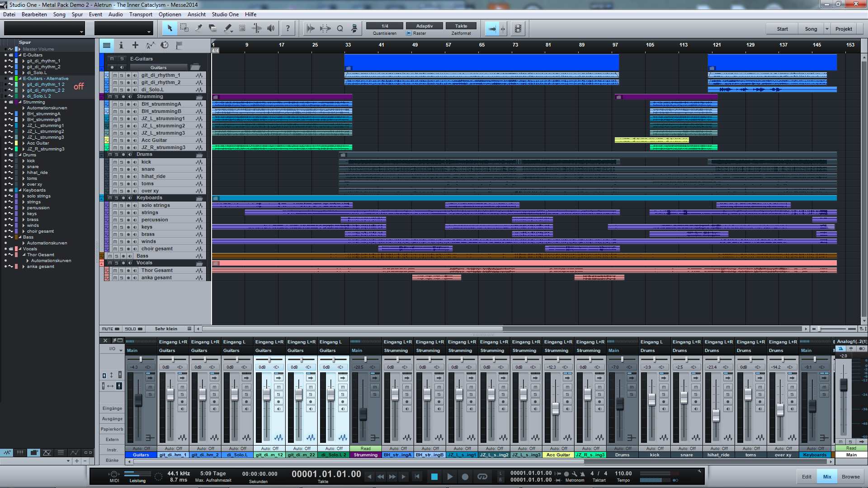
Task: Collapse the Vocals folder in track list
Action: click(19, 249)
